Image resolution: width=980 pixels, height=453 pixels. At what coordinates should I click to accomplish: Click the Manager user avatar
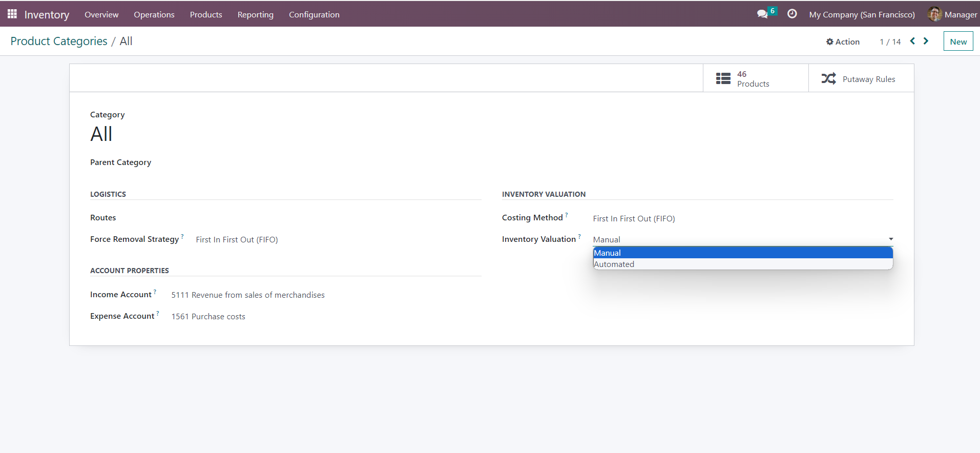click(934, 14)
